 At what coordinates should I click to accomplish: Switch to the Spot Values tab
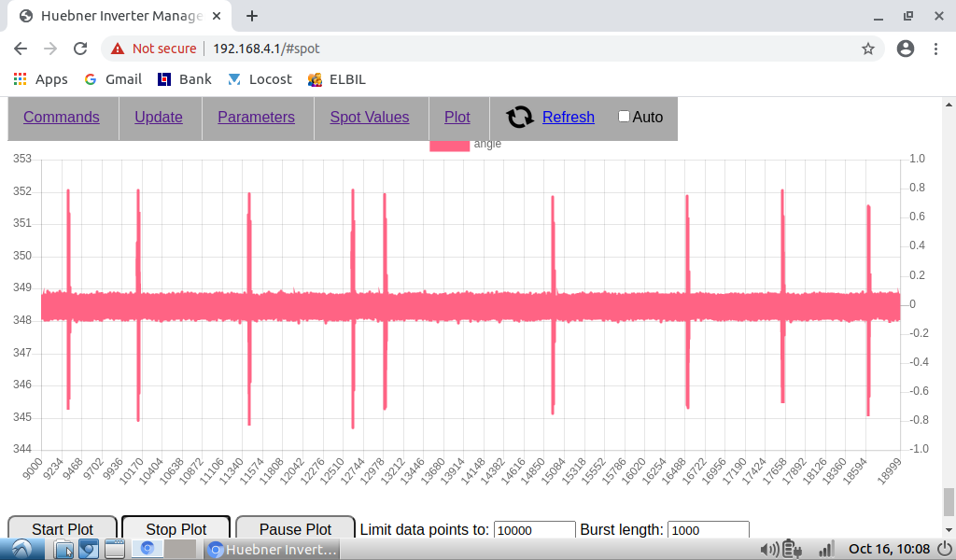370,117
